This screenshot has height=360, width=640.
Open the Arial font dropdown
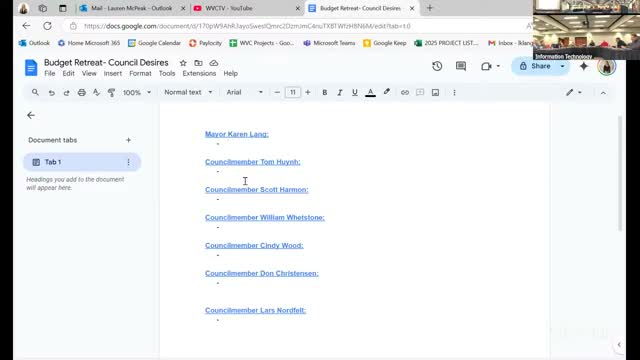pyautogui.click(x=244, y=93)
